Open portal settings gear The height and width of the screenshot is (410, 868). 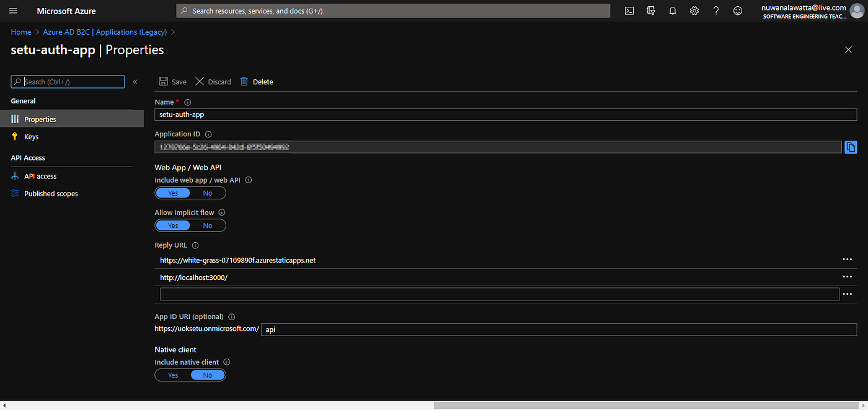tap(694, 11)
